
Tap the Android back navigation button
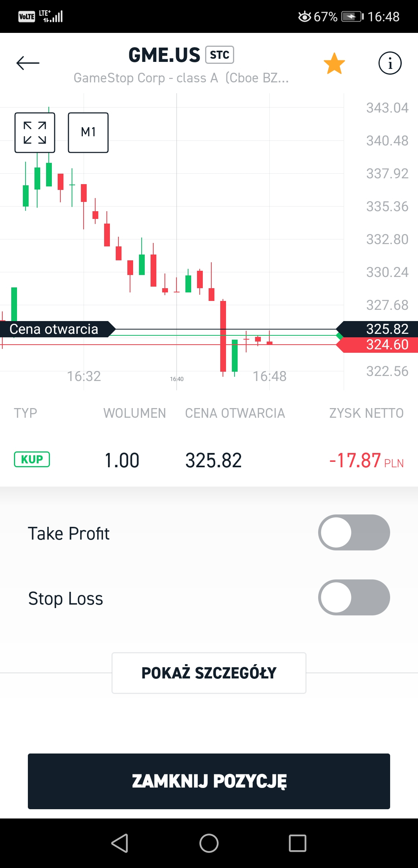click(x=120, y=843)
